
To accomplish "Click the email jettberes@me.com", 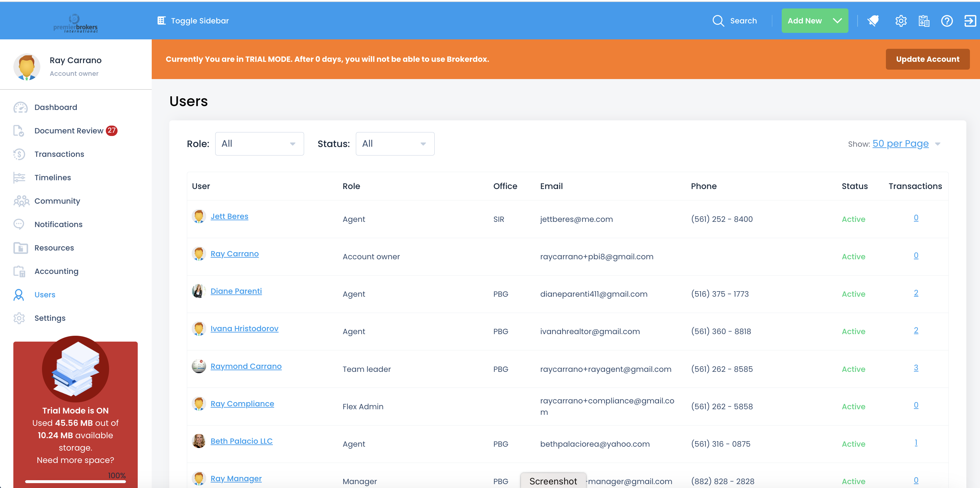I will (x=576, y=219).
